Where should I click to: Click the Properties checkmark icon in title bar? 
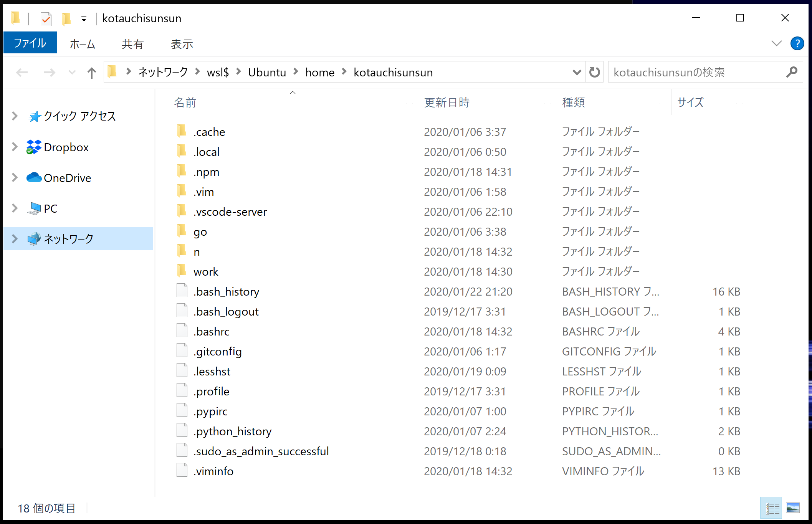[x=46, y=19]
